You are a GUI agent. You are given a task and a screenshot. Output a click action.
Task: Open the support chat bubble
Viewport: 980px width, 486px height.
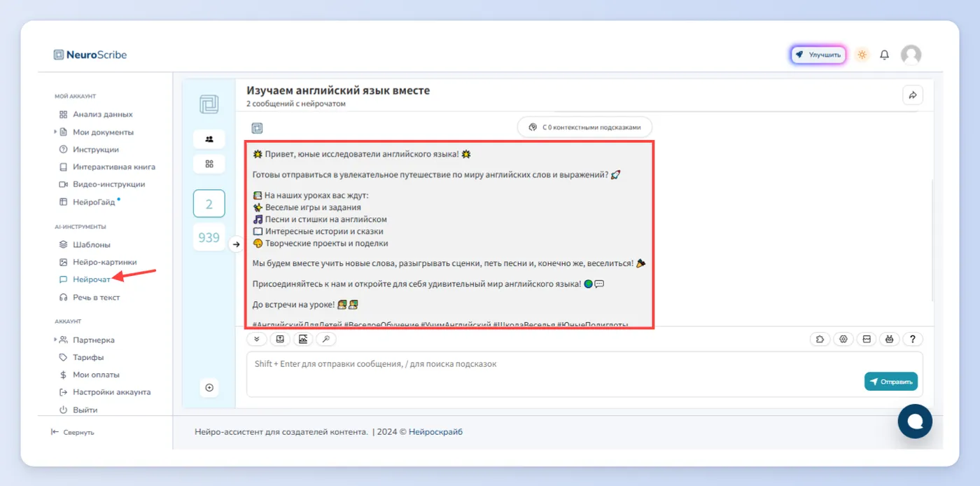tap(915, 421)
